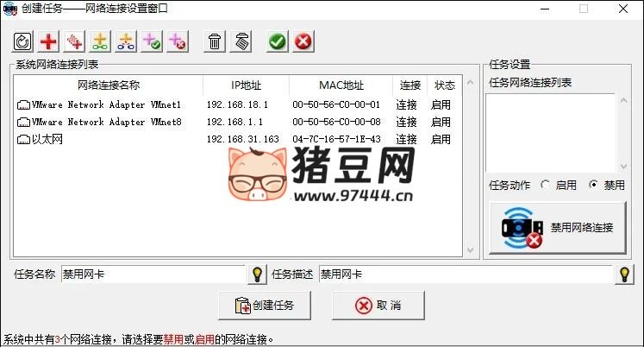
Task: Select the 禁用 radio button
Action: [594, 185]
